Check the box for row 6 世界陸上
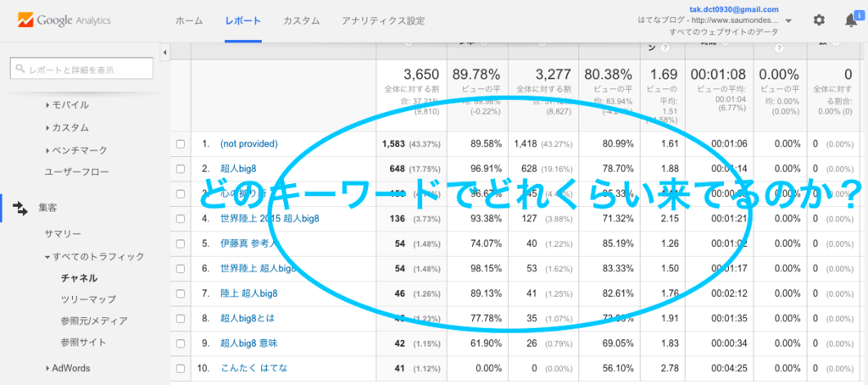Viewport: 868px width, 385px height. pos(181,269)
